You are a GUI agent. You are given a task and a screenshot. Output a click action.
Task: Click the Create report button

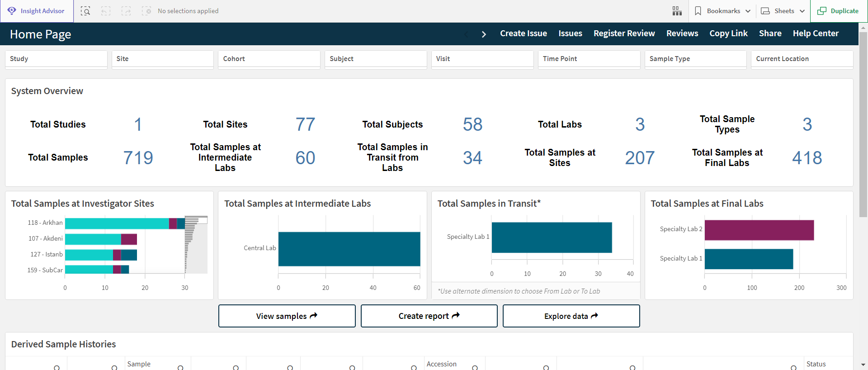[x=429, y=316]
